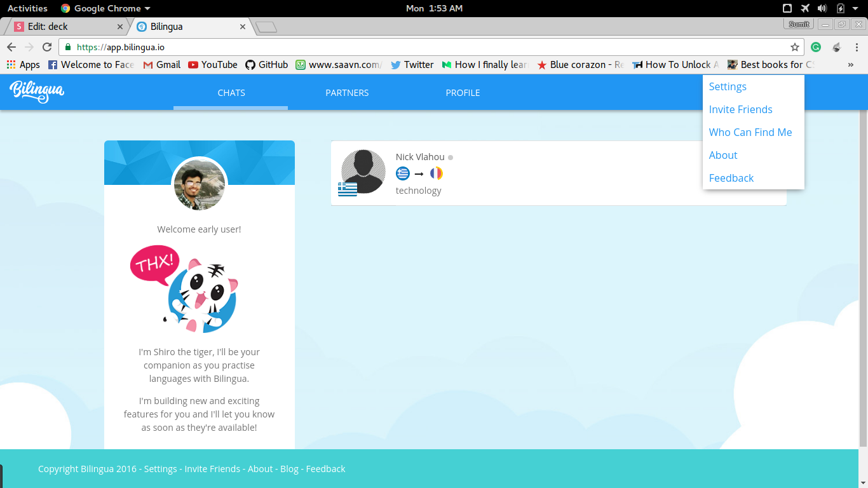Click the airplane mode icon
Screen dimensions: 868x488
[805, 8]
